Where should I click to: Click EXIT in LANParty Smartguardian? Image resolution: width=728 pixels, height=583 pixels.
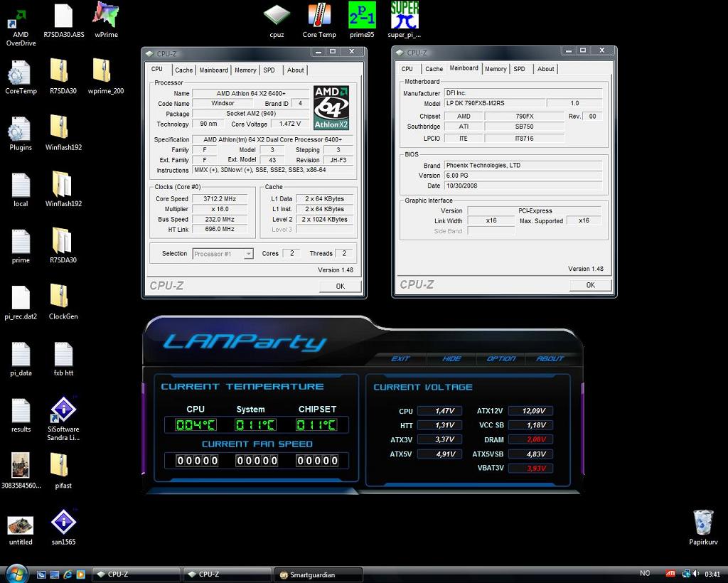click(x=400, y=359)
